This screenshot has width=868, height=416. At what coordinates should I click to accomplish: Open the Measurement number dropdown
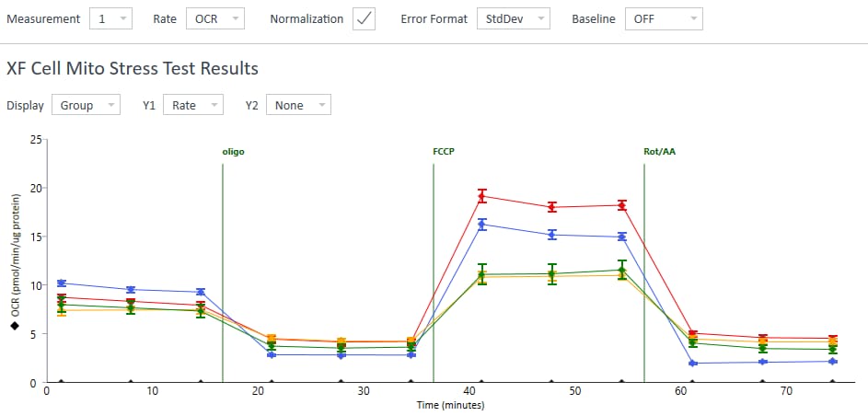112,18
